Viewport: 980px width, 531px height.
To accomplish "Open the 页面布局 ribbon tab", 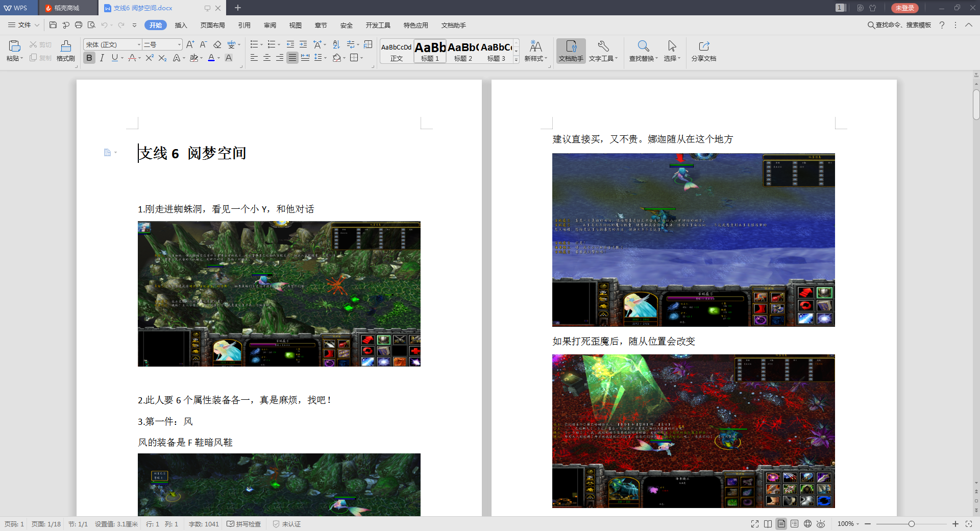I will pos(213,25).
